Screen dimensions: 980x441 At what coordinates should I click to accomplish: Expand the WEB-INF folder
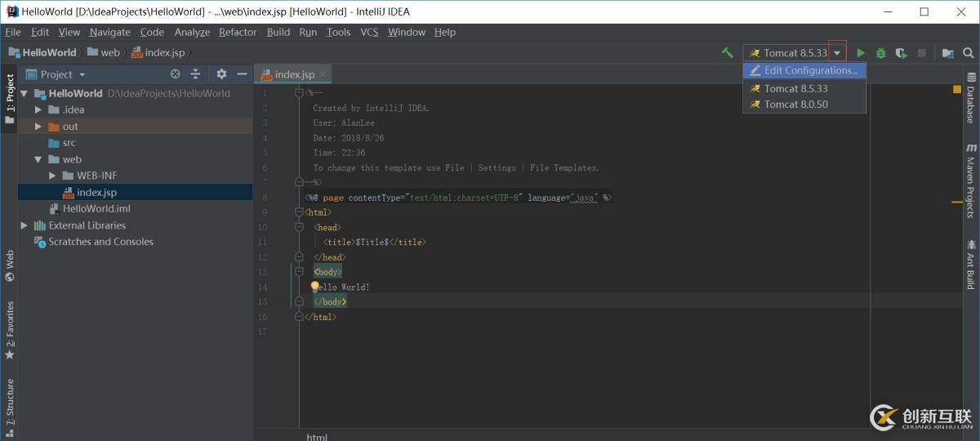(x=52, y=176)
